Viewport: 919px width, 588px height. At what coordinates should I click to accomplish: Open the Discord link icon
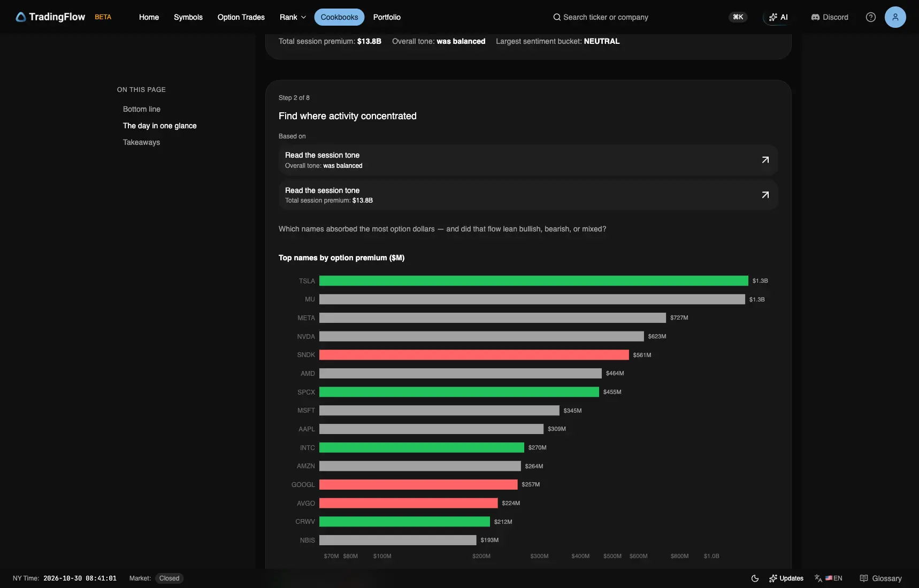815,17
